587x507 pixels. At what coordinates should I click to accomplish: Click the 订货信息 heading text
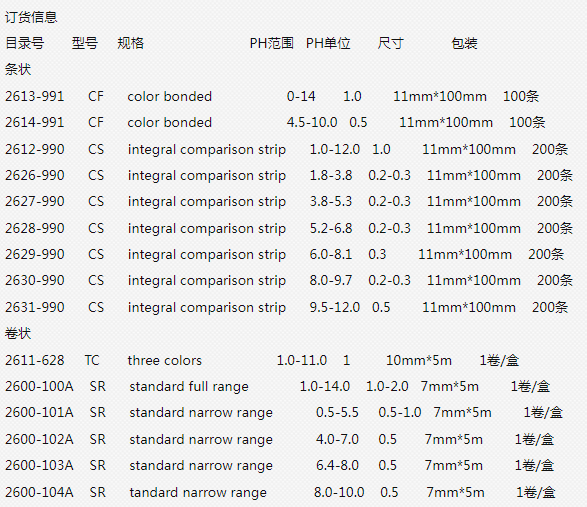pos(31,17)
